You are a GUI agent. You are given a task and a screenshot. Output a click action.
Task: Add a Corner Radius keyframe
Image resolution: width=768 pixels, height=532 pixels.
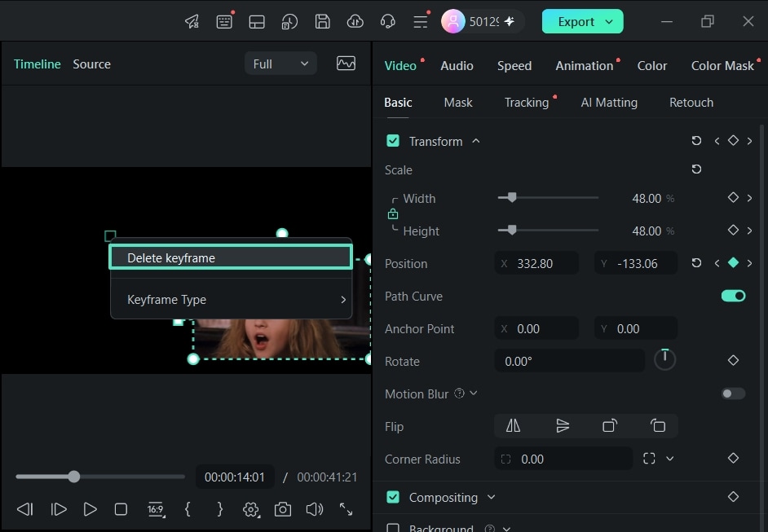tap(733, 458)
